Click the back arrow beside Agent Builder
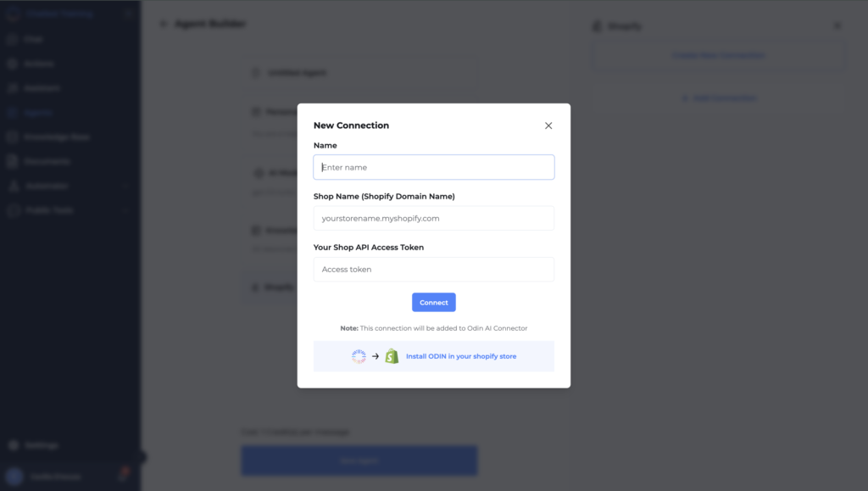The height and width of the screenshot is (491, 868). (164, 24)
